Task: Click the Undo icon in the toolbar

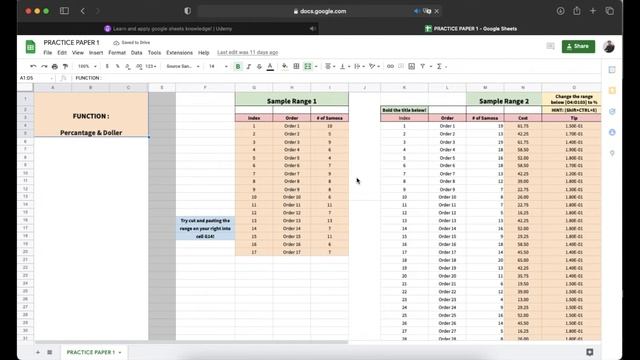Action: tap(33, 66)
